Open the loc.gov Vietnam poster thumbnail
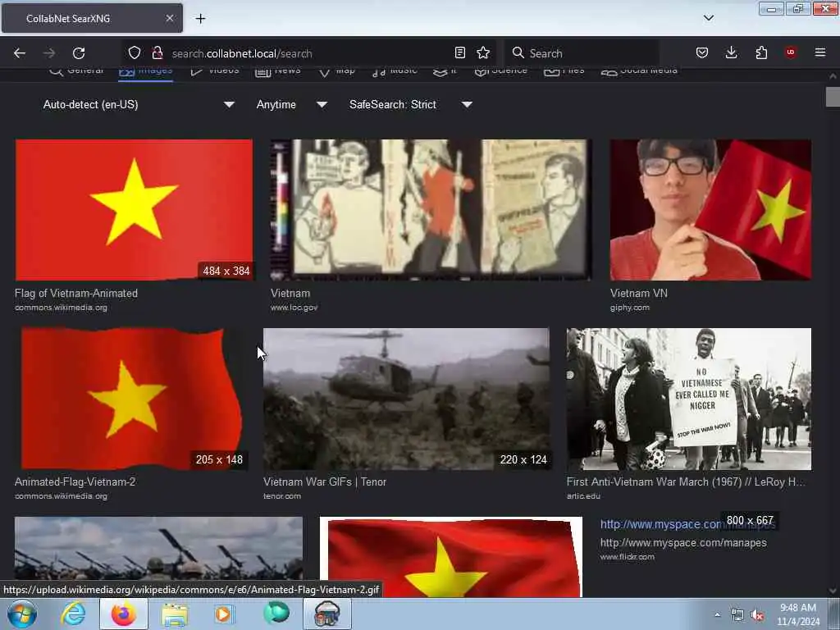Viewport: 840px width, 630px height. (x=431, y=209)
